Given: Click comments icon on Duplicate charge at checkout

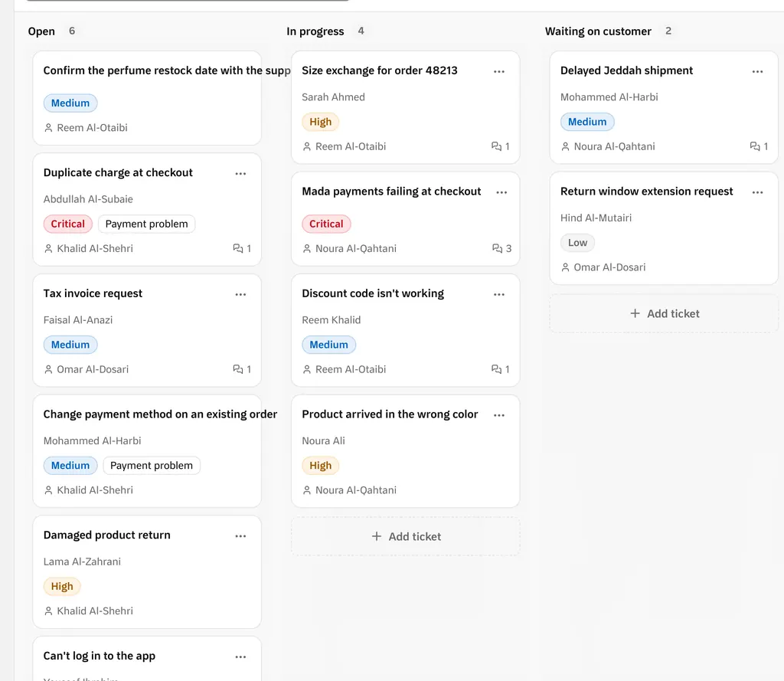Looking at the screenshot, I should 238,248.
